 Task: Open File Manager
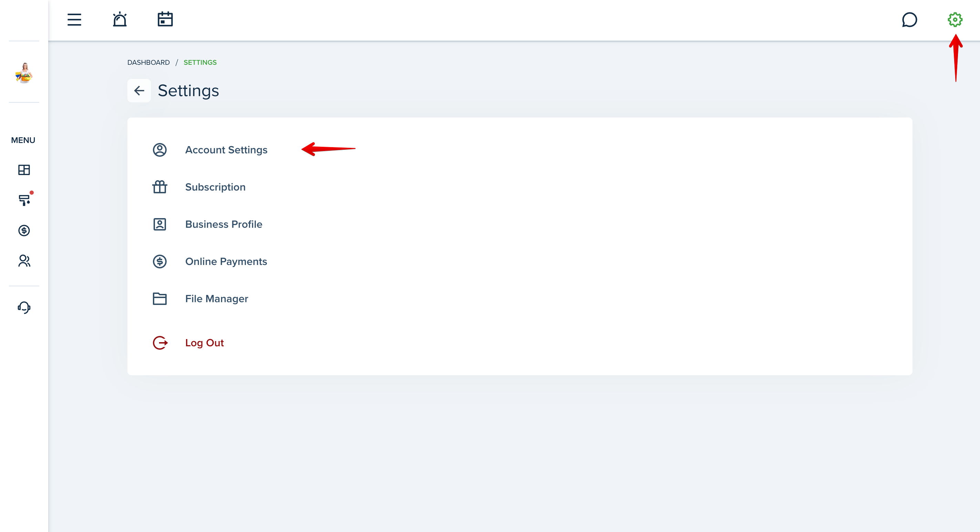tap(217, 299)
